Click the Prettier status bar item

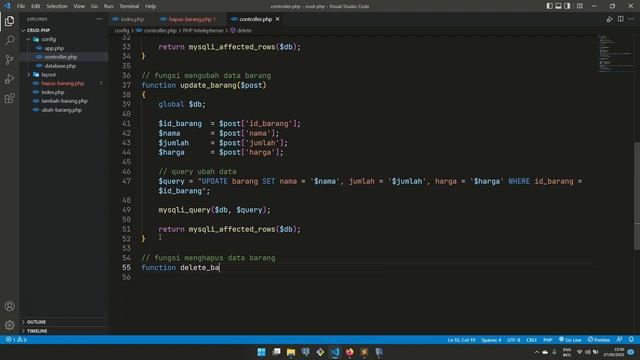[599, 340]
